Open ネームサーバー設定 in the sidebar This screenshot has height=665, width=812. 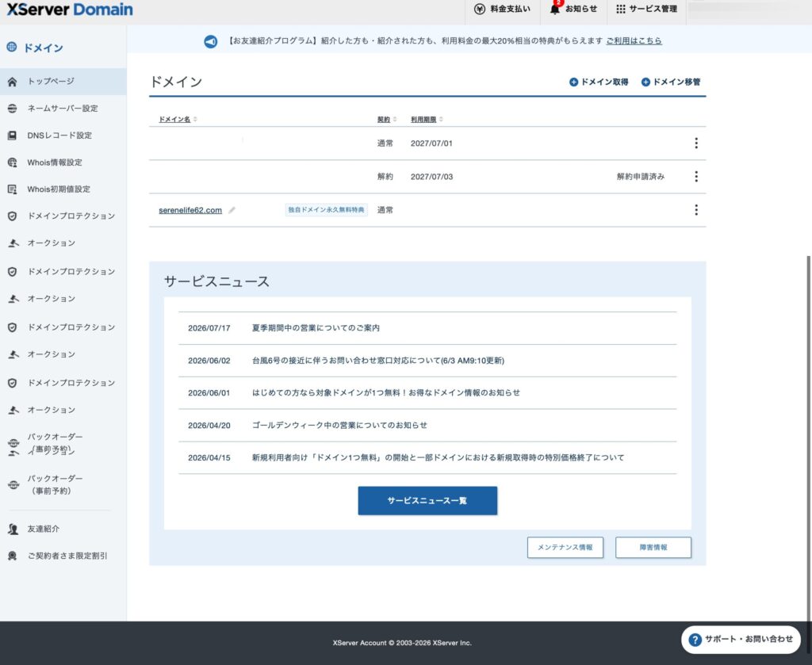tap(63, 108)
